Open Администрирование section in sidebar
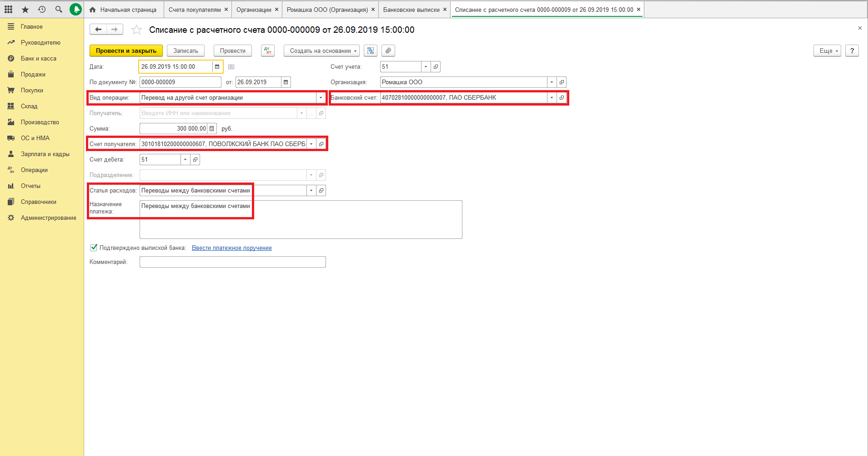The height and width of the screenshot is (456, 868). point(49,218)
